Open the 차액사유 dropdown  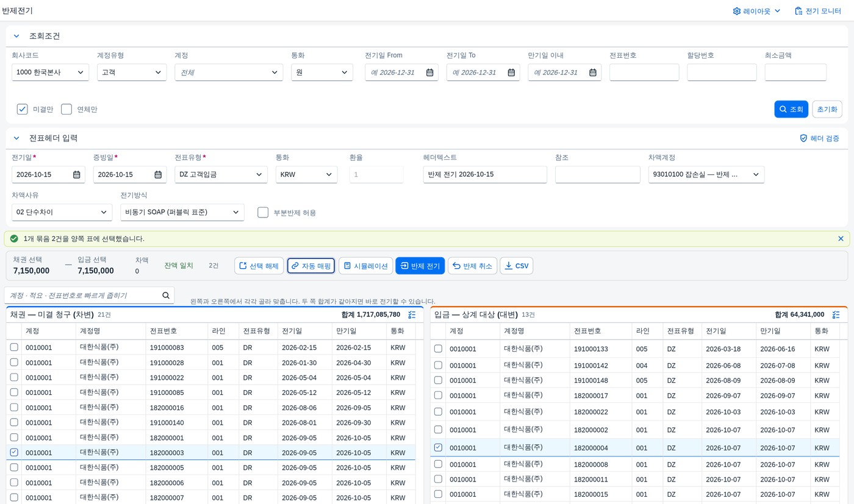(62, 212)
